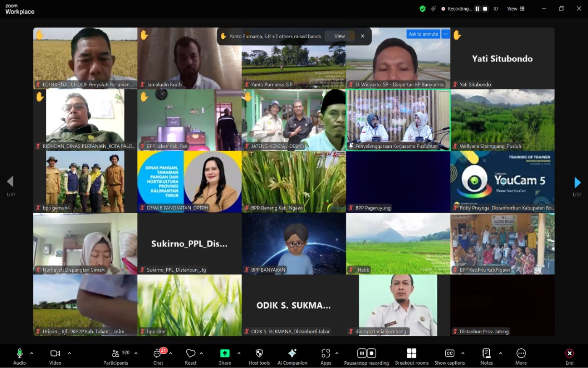Open the React emoji menu
This screenshot has height=368, width=588.
(191, 356)
